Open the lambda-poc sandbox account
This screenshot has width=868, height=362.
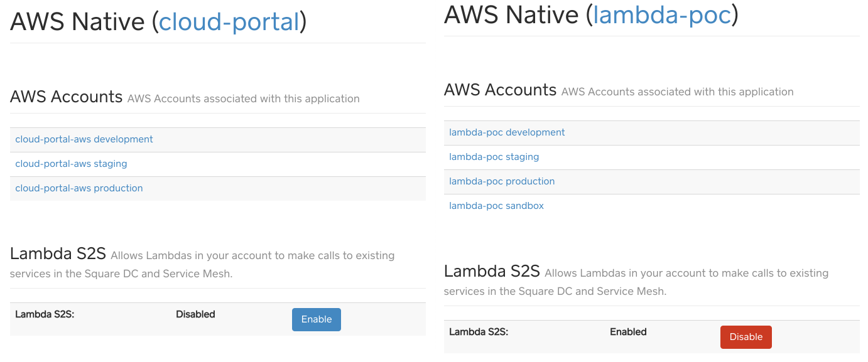496,206
